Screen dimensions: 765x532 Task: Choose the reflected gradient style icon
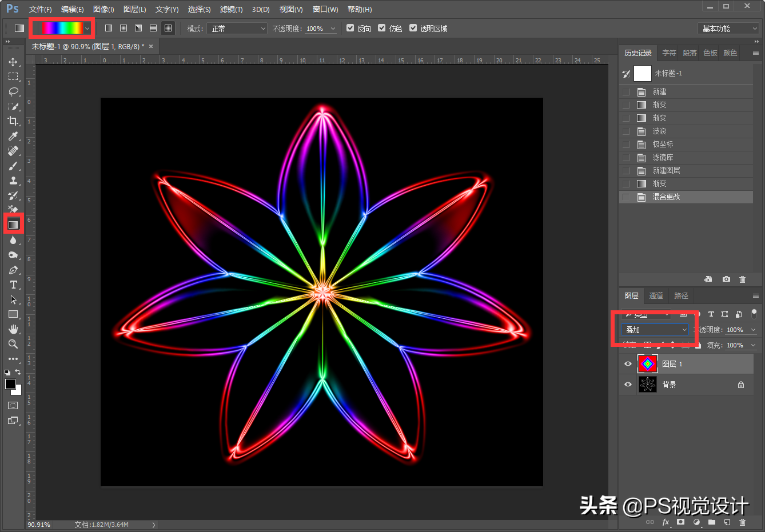coord(153,28)
